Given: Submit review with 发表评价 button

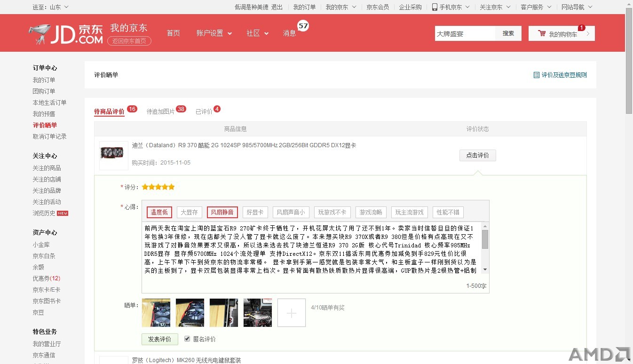Looking at the screenshot, I should pos(160,339).
